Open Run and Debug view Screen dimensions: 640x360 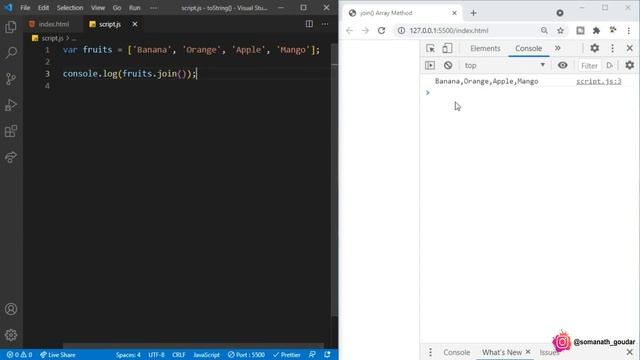click(x=11, y=105)
